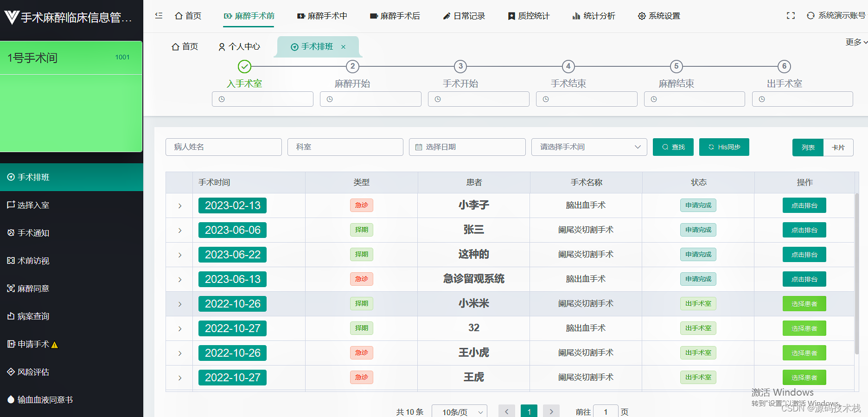Expand the 更多 dropdown
The height and width of the screenshot is (417, 868).
(856, 42)
